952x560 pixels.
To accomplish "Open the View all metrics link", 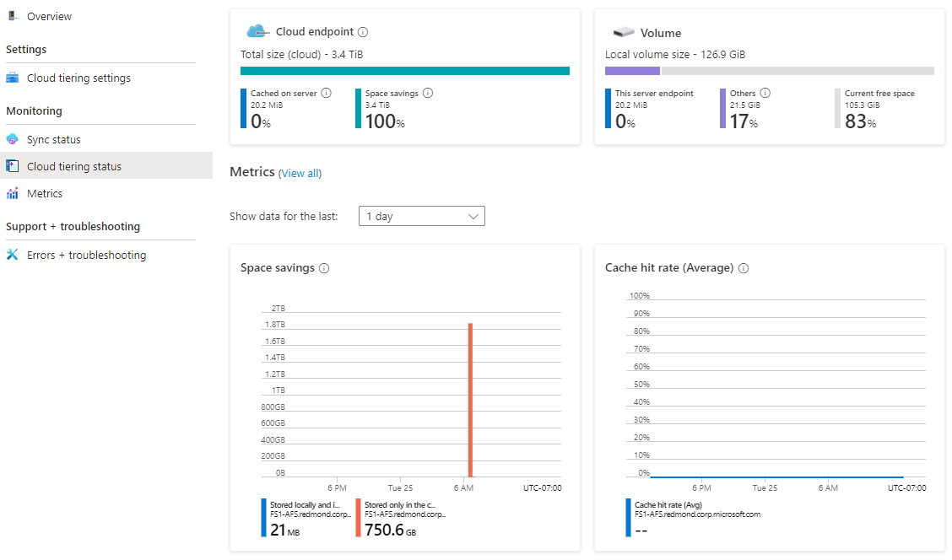I will point(300,173).
